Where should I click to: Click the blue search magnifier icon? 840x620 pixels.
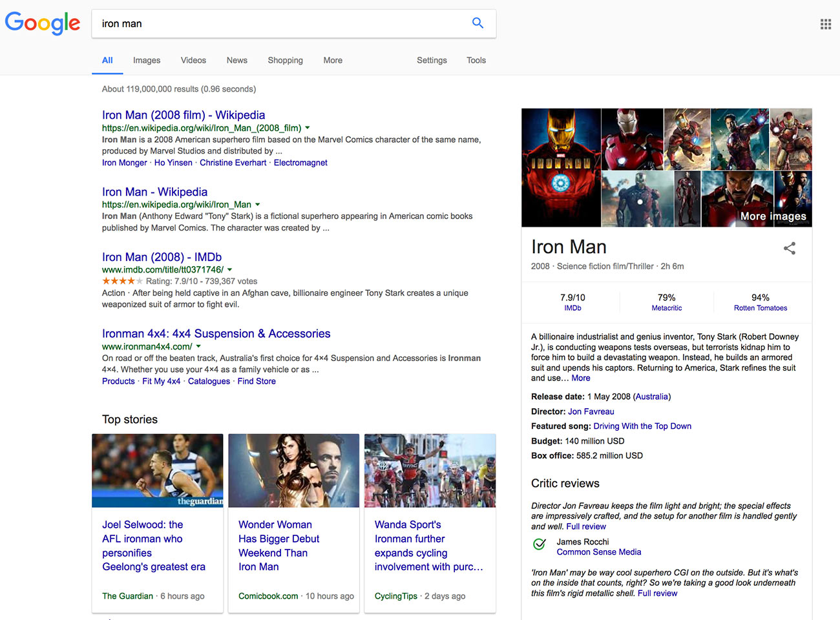click(x=478, y=23)
